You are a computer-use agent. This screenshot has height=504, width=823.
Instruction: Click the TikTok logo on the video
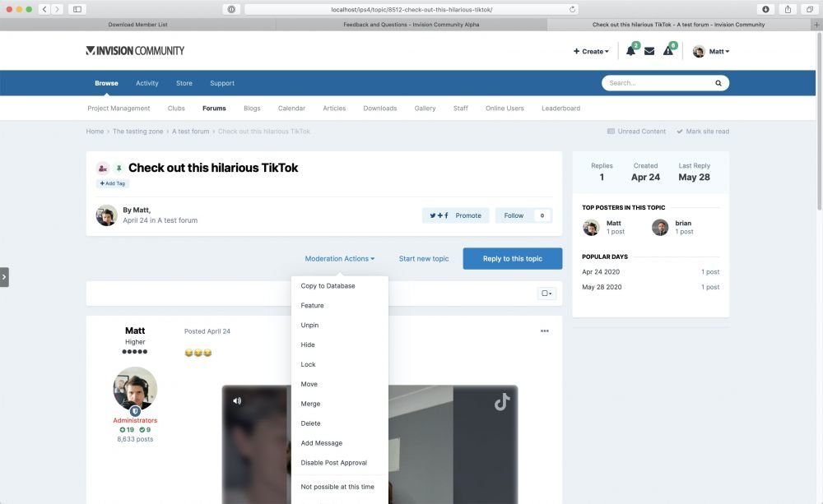[502, 402]
